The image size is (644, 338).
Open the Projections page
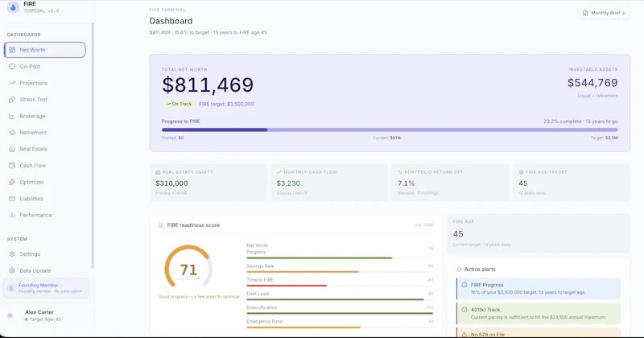pyautogui.click(x=45, y=83)
